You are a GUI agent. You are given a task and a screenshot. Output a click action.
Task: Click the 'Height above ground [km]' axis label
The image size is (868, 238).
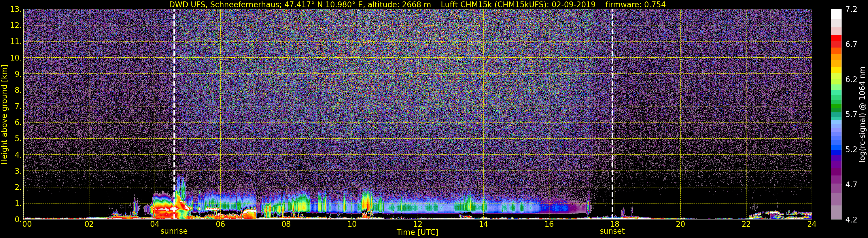click(4, 115)
